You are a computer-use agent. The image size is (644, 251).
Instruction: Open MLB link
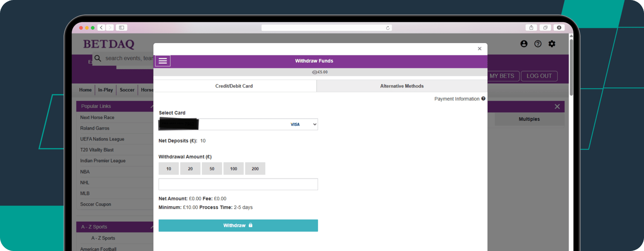pyautogui.click(x=85, y=193)
